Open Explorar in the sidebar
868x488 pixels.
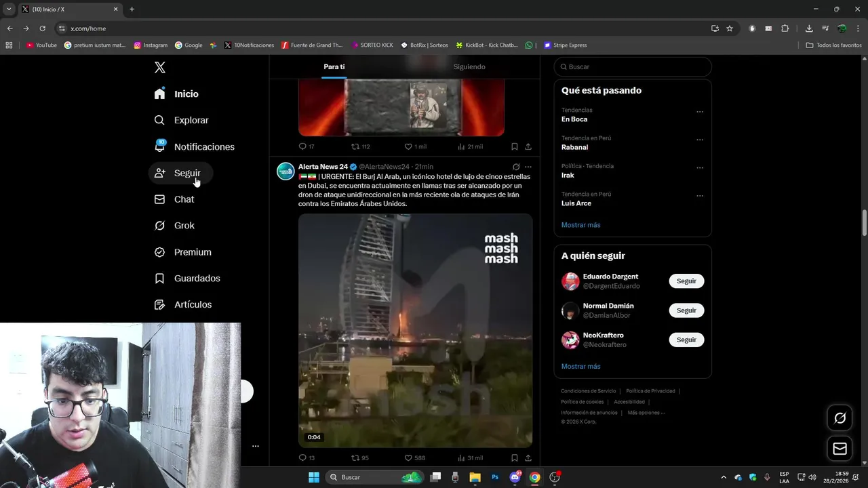tap(182, 120)
